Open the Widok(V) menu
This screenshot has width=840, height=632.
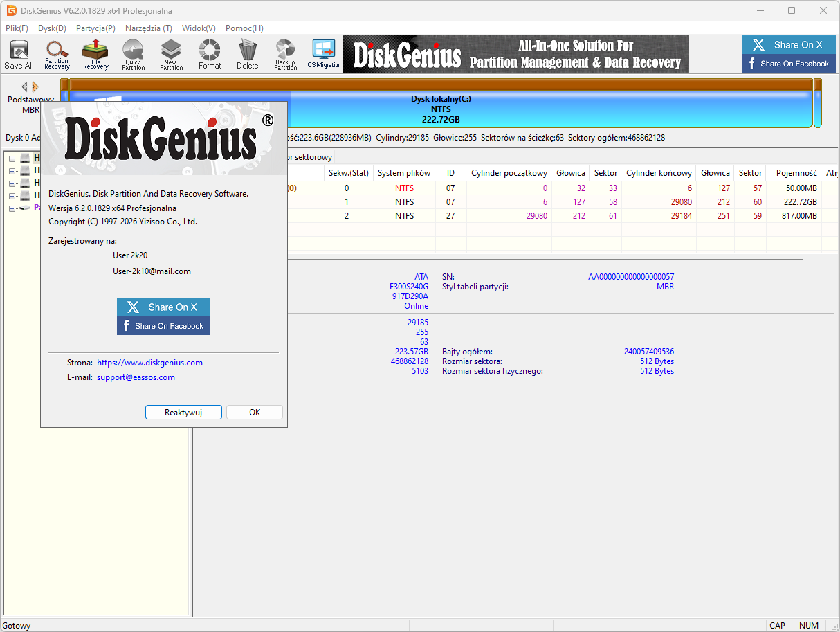point(199,28)
